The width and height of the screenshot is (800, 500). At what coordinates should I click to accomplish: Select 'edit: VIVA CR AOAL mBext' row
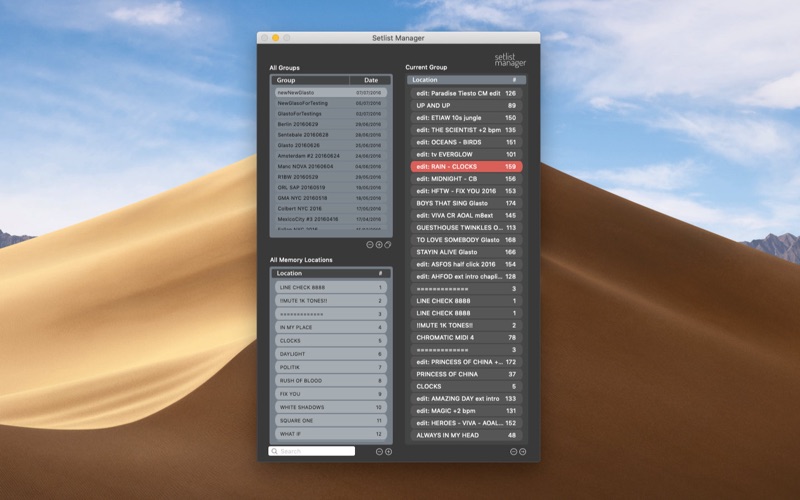(466, 215)
